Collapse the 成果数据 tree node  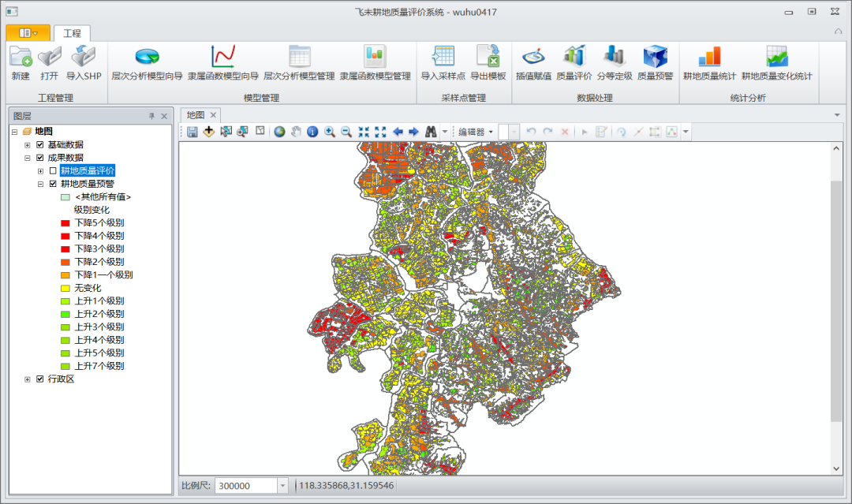27,158
